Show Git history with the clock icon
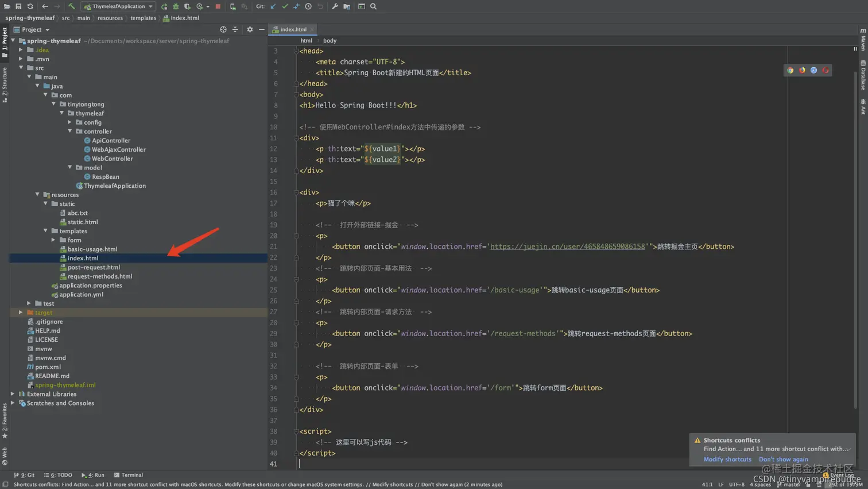The image size is (868, 489). tap(308, 6)
